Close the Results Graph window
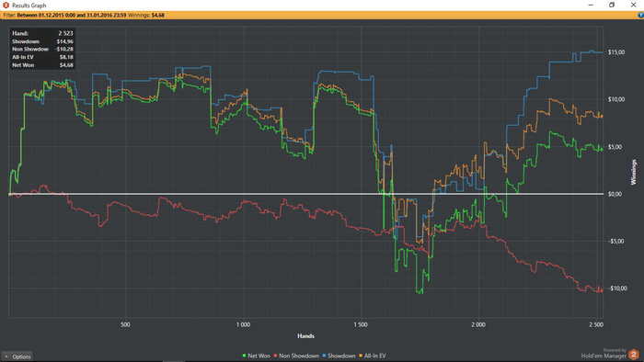This screenshot has width=644, height=362. pos(633,5)
